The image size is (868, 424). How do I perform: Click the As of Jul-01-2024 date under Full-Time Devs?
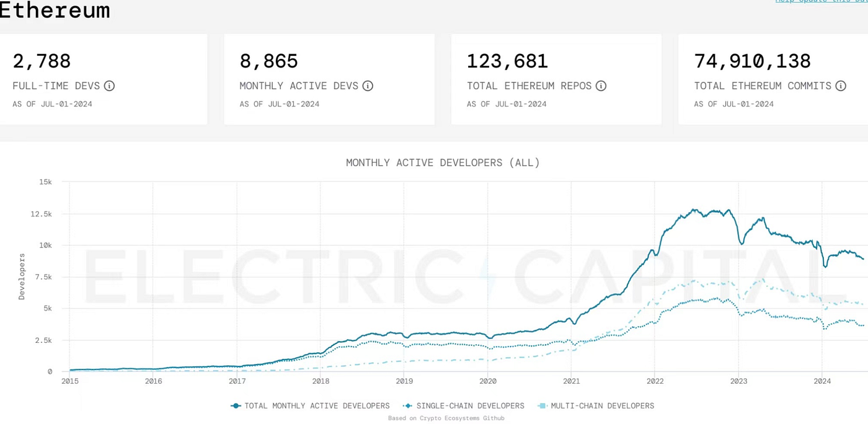tap(52, 104)
